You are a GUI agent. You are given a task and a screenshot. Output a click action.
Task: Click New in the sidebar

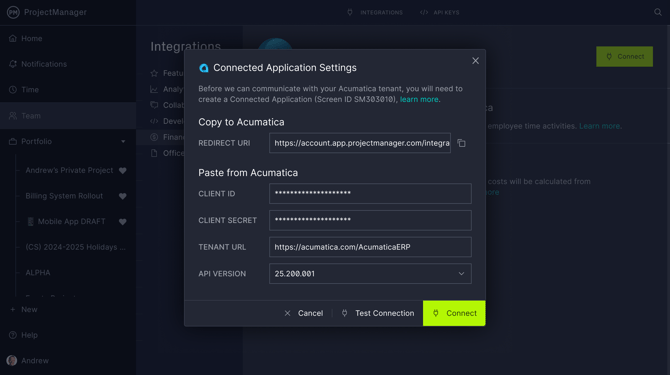pyautogui.click(x=29, y=310)
